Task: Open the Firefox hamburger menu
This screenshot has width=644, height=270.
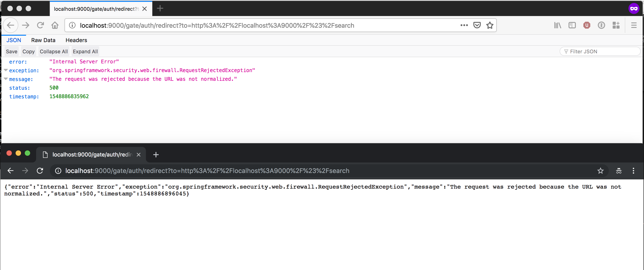Action: coord(634,25)
